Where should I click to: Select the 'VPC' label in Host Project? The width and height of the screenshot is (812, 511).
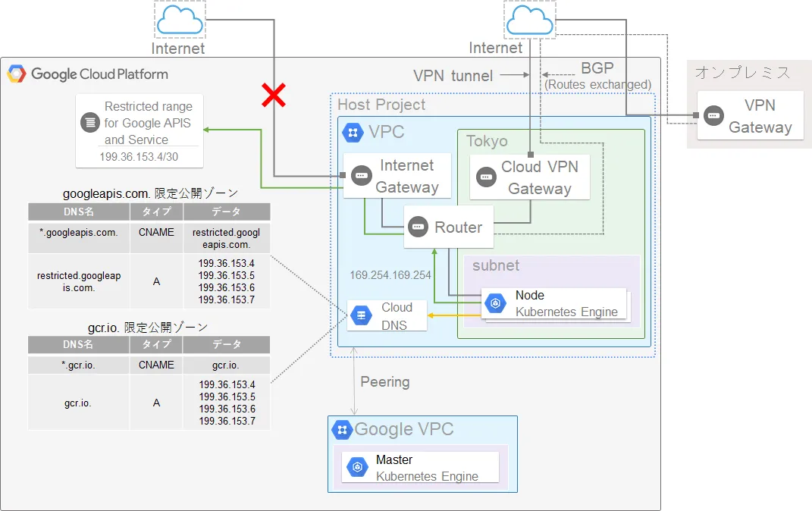[x=387, y=132]
